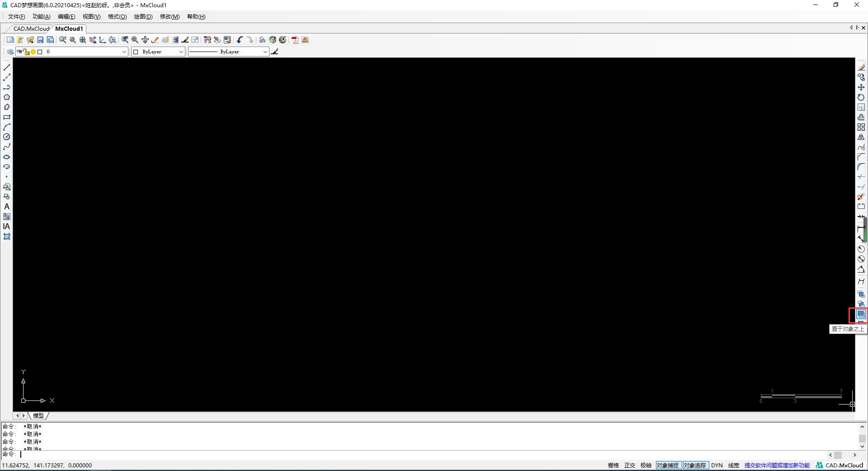Click the layout tabs scroll-left arrow
The width and height of the screenshot is (868, 471).
tap(17, 415)
